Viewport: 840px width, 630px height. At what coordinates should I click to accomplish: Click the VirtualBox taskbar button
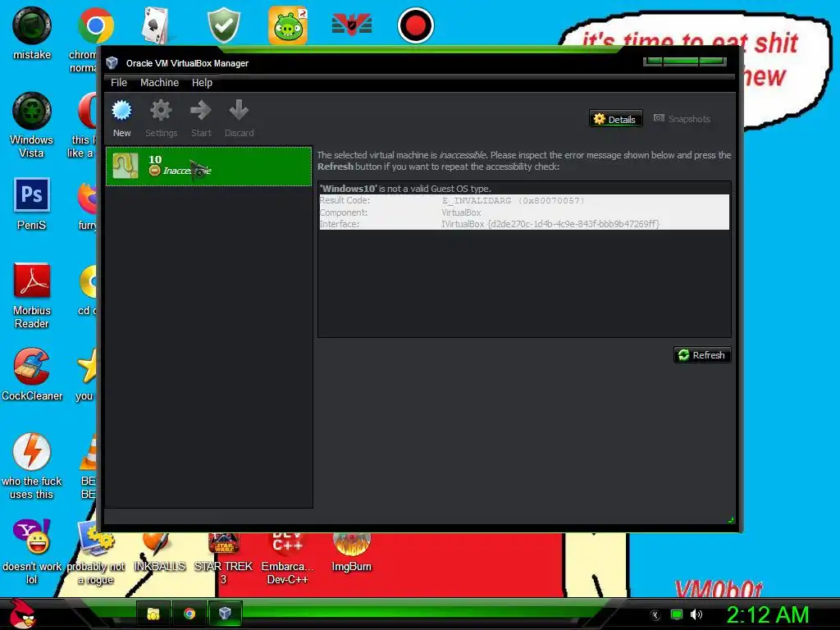coord(225,614)
